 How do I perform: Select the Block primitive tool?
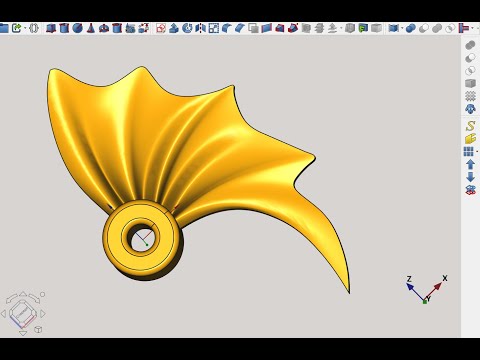(x=51, y=28)
